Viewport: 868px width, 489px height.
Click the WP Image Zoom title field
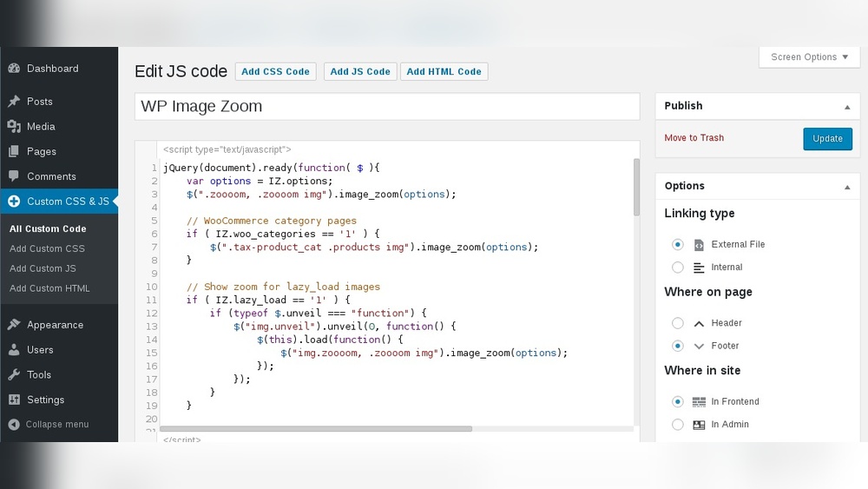(387, 106)
